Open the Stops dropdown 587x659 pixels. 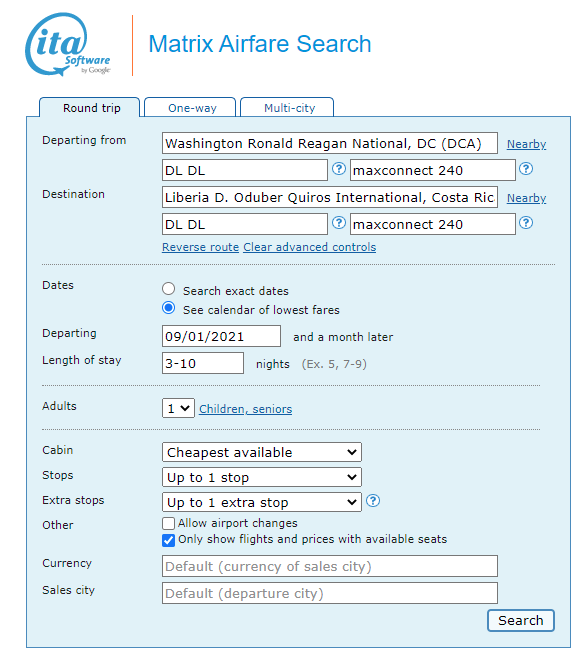pos(261,477)
